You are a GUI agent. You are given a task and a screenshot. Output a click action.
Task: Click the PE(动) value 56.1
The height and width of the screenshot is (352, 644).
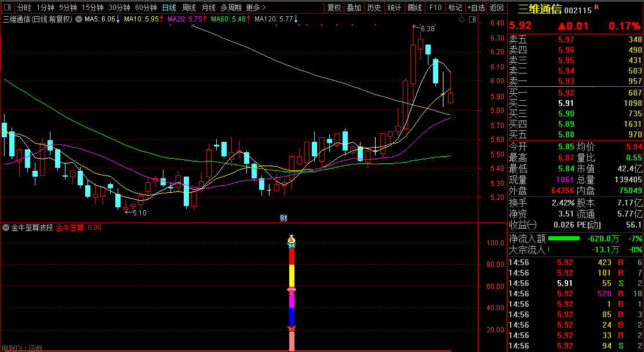[x=634, y=225]
